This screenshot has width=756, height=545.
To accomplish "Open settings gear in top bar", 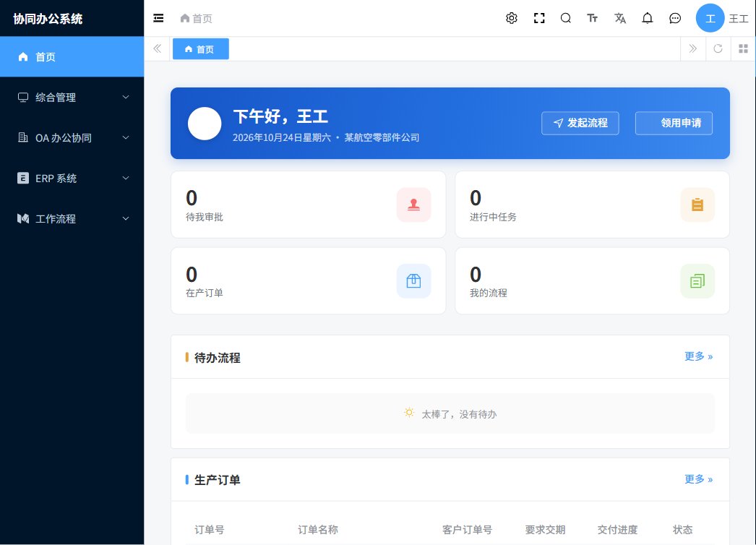I will [x=512, y=18].
